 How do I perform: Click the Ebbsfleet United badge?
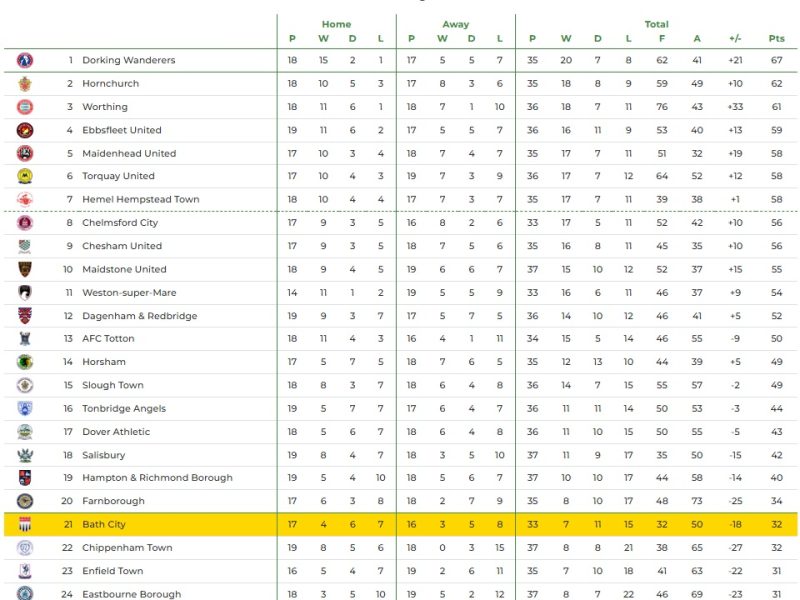25,130
